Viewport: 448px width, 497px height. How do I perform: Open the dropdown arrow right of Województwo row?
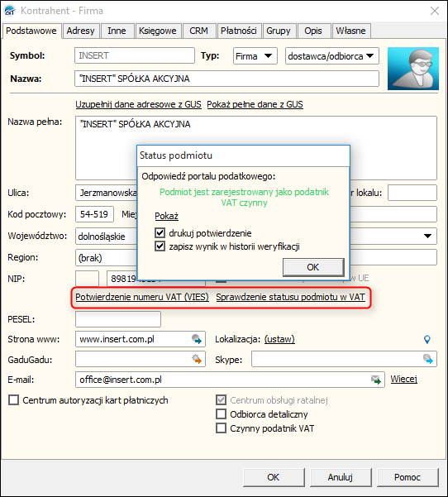click(427, 237)
